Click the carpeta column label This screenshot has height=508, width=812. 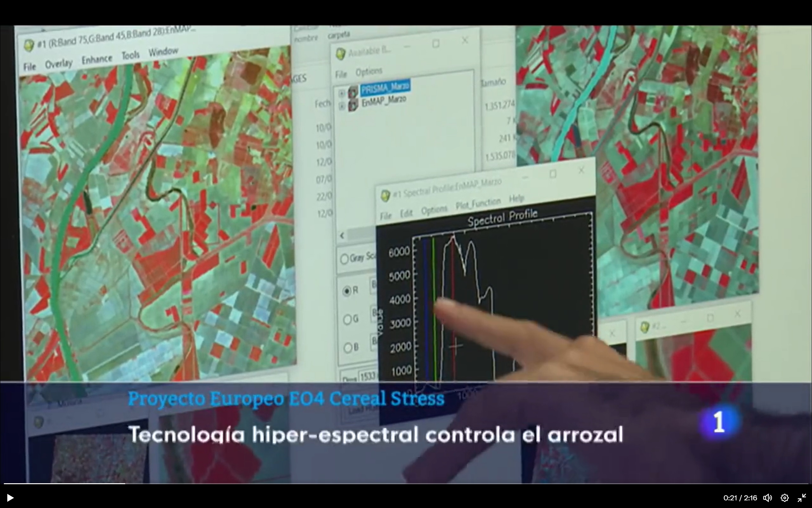(x=339, y=35)
